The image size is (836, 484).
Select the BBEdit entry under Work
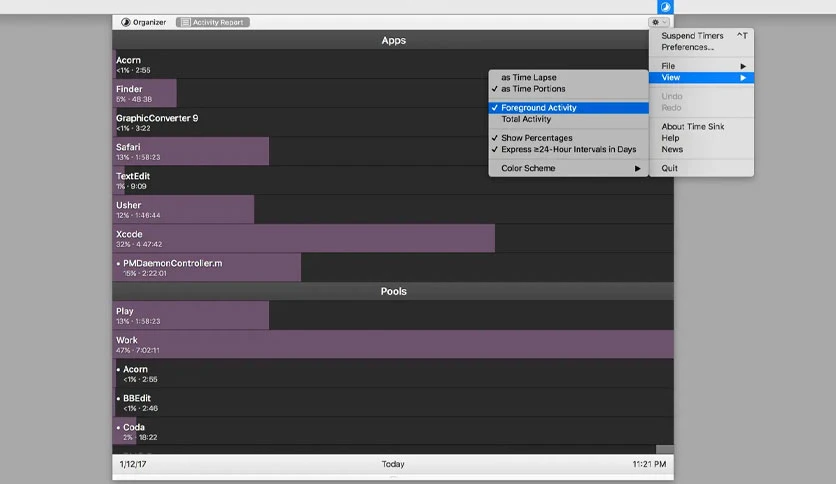pos(393,402)
